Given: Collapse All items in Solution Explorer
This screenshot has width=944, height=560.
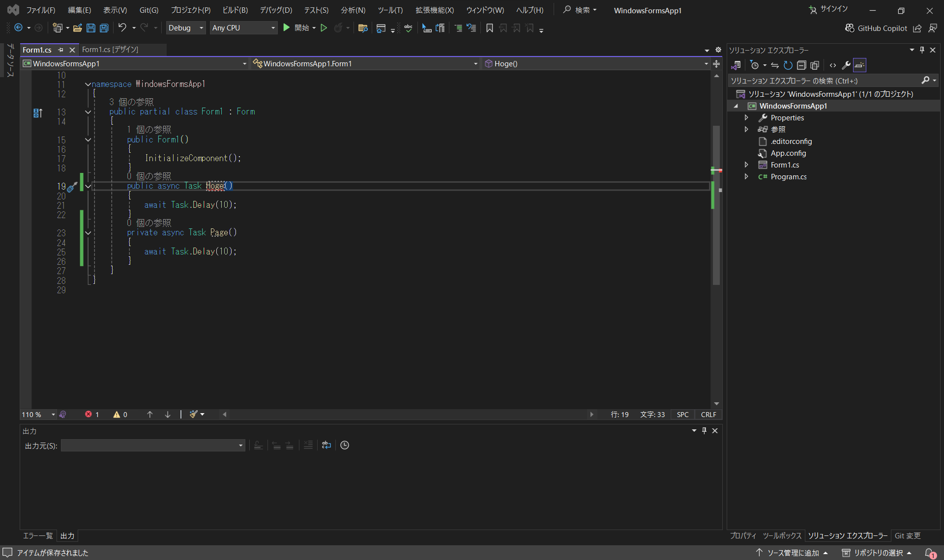Looking at the screenshot, I should [801, 65].
